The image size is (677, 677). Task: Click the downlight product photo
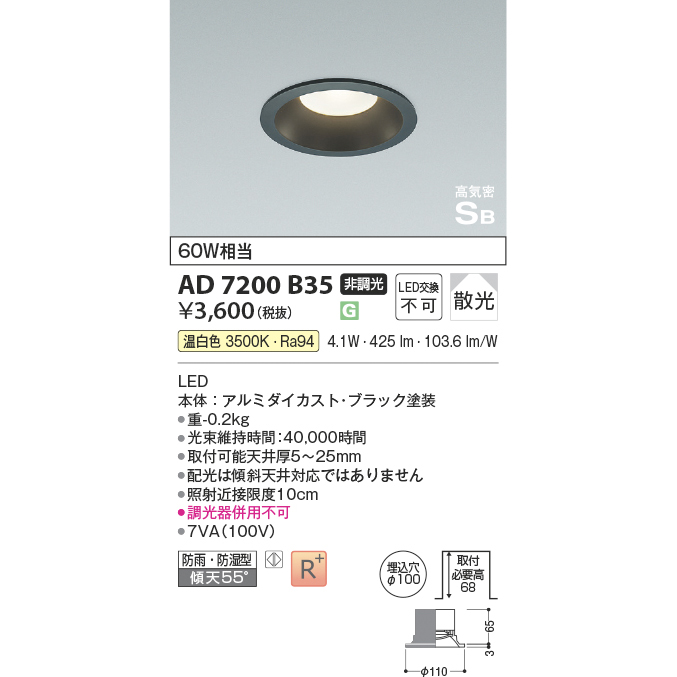(338, 117)
